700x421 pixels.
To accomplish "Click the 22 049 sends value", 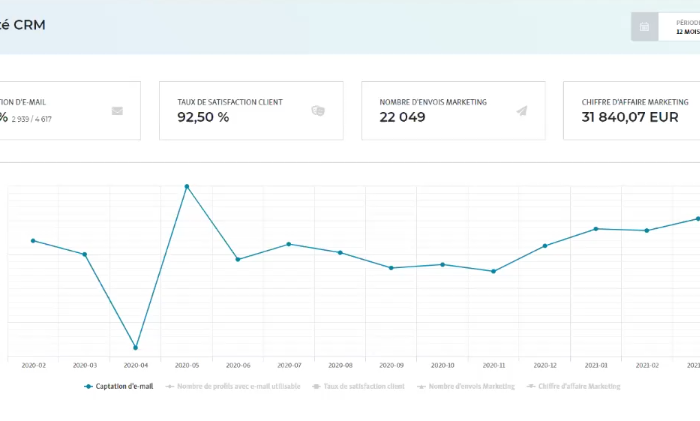I will (x=402, y=117).
